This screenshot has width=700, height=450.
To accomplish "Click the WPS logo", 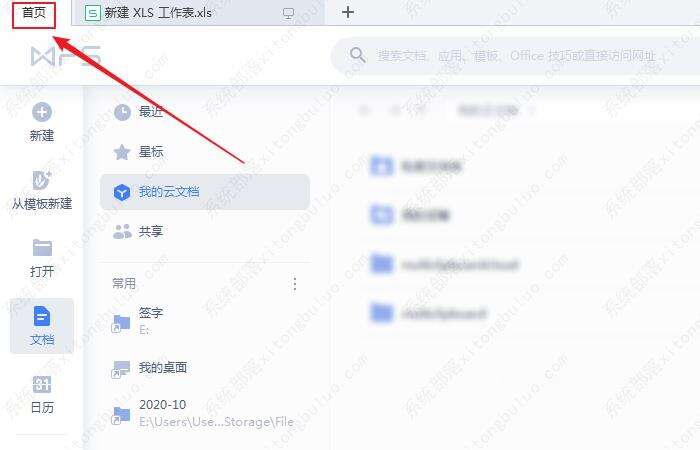I will click(65, 56).
